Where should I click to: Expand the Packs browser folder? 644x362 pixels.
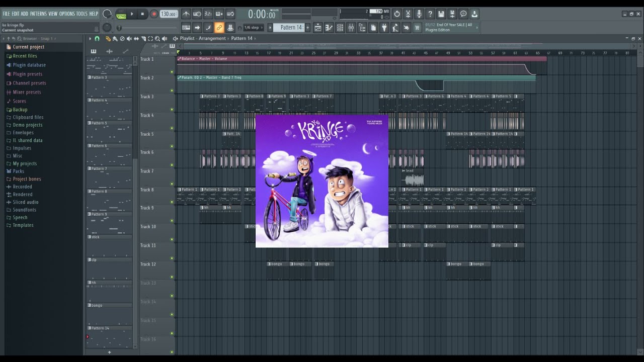pos(19,171)
